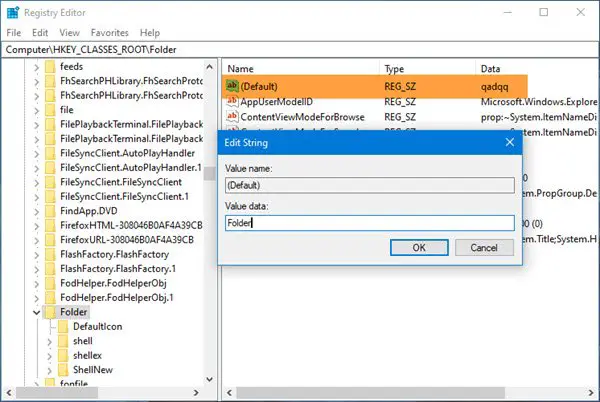Image resolution: width=600 pixels, height=402 pixels.
Task: Click the FindApp.DVD folder icon
Action: tap(50, 211)
